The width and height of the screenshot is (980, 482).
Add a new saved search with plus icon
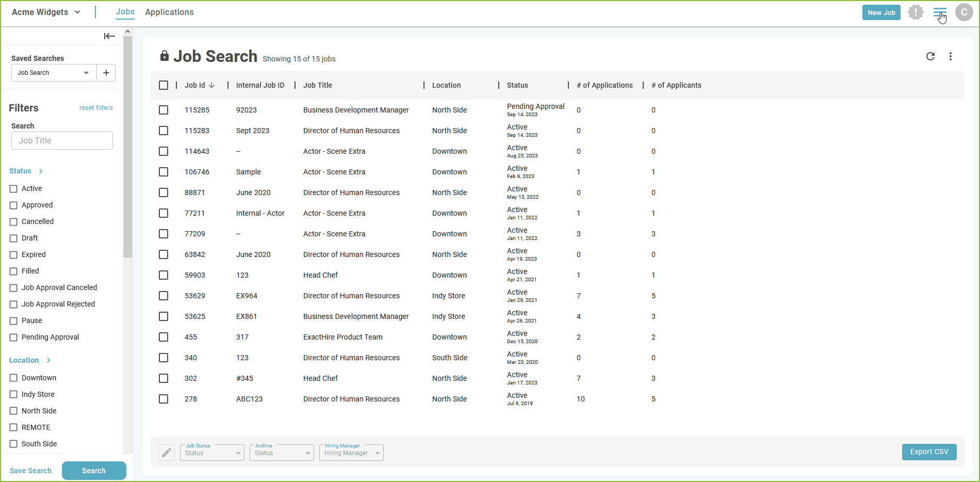(x=106, y=73)
